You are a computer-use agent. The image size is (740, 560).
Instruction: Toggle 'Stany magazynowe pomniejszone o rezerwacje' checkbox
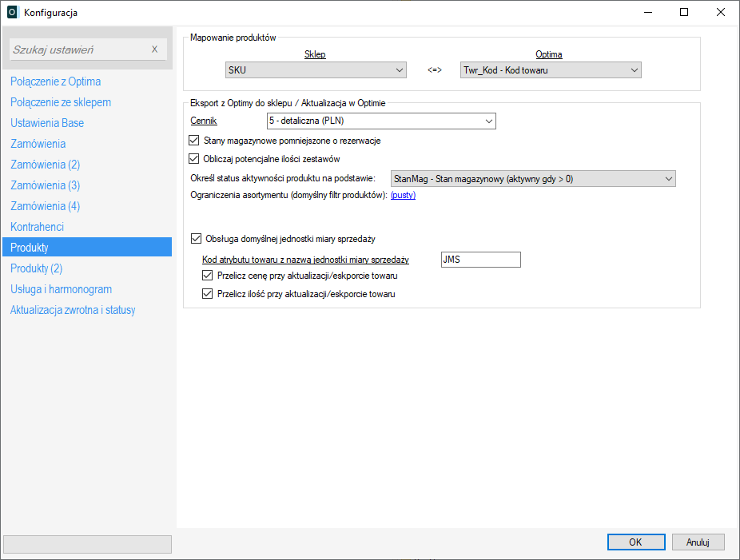[x=194, y=141]
